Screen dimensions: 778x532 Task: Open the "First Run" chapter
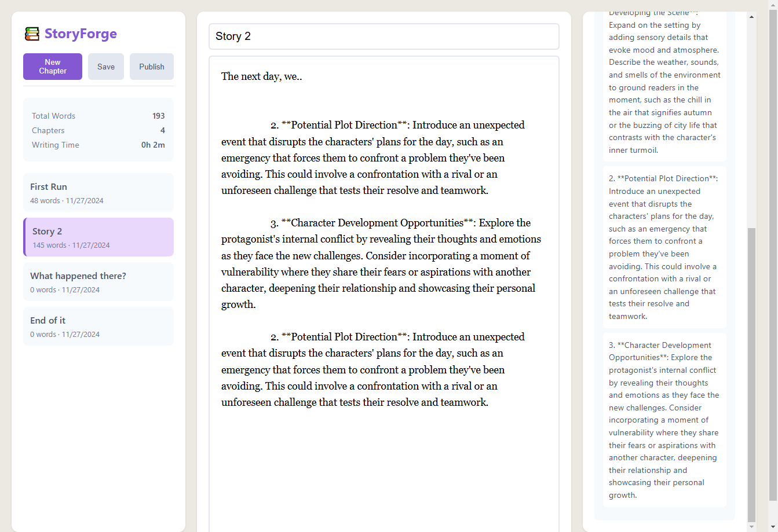tap(98, 192)
